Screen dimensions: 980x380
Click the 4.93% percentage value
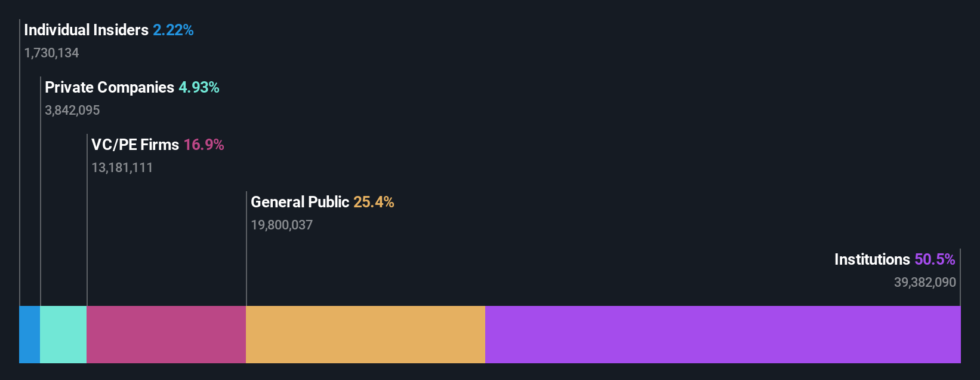pos(199,87)
